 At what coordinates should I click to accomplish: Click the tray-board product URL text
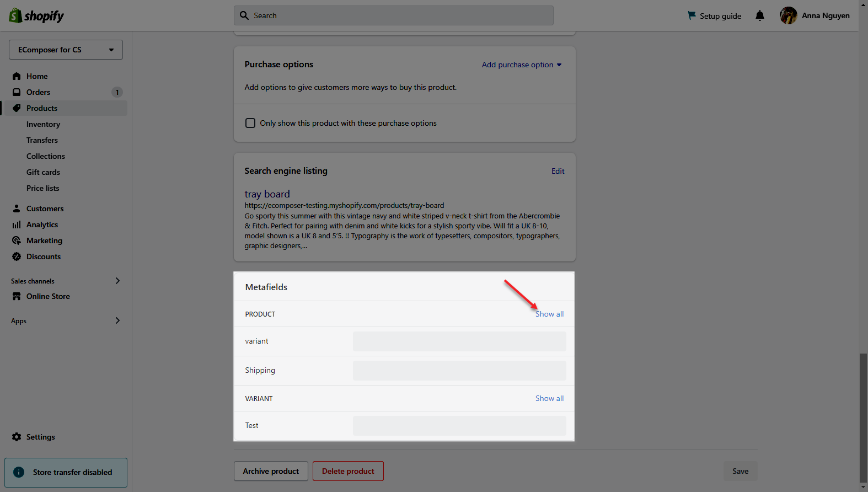coord(344,205)
